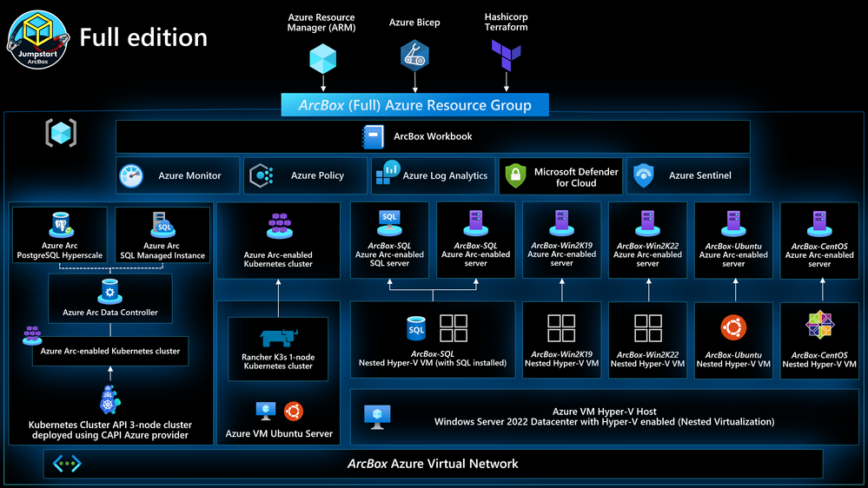Click the Azure Arc SQL Managed Instance label
Viewport: 868px width, 488px height.
(x=162, y=251)
